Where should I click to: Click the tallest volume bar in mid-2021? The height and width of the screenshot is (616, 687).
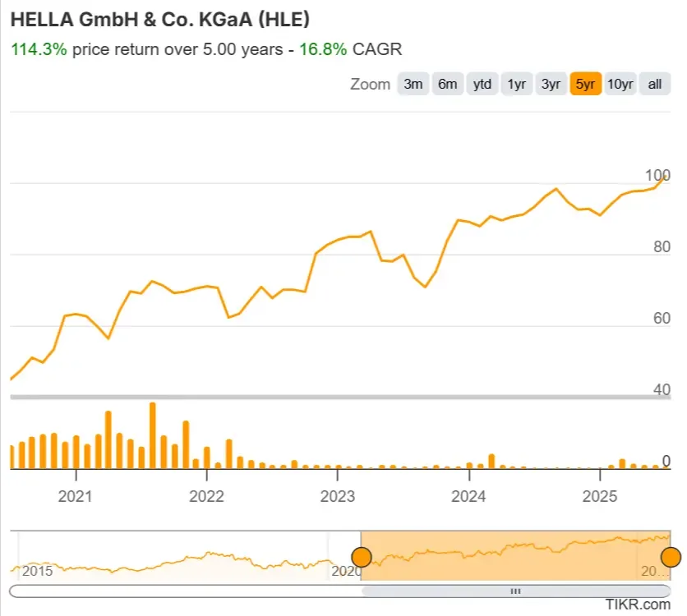click(153, 435)
